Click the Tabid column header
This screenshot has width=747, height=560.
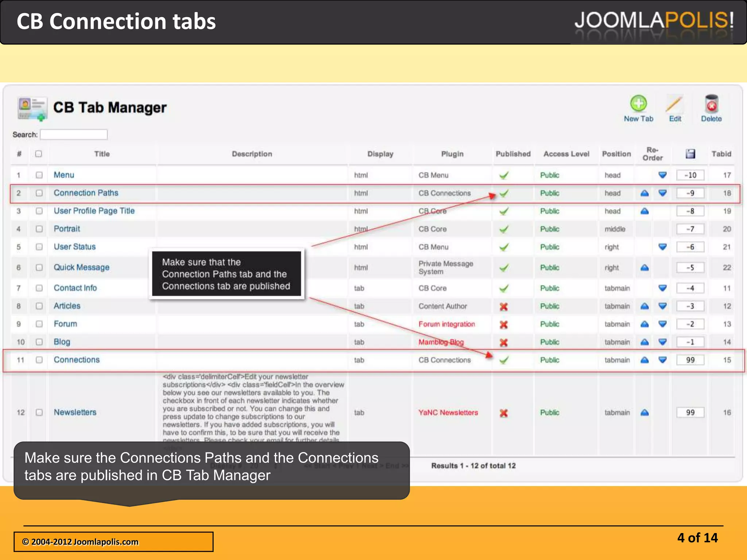(721, 154)
